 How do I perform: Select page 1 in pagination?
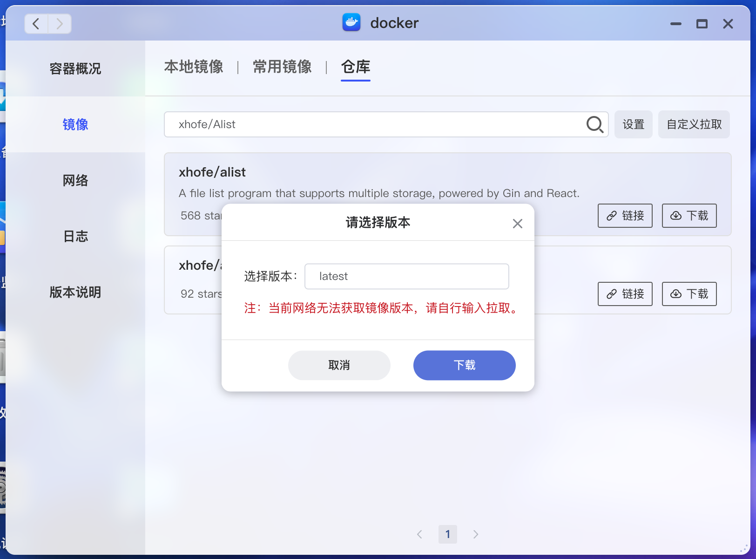point(447,534)
